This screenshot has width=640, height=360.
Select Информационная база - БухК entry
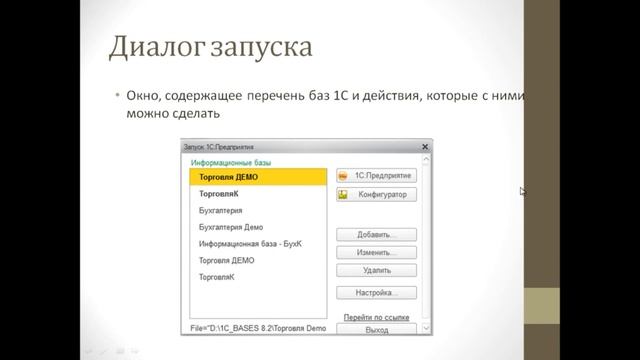258,244
